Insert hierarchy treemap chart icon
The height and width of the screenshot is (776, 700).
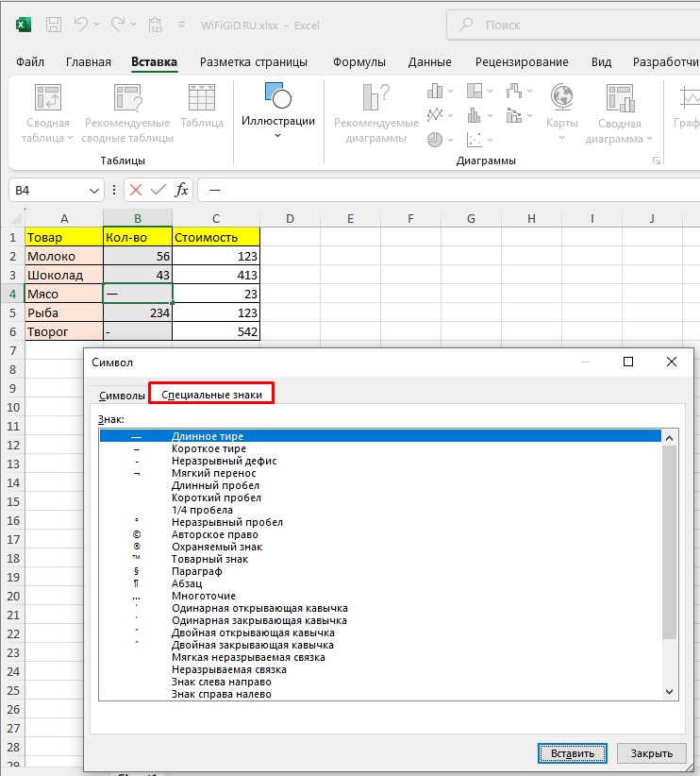tap(475, 91)
